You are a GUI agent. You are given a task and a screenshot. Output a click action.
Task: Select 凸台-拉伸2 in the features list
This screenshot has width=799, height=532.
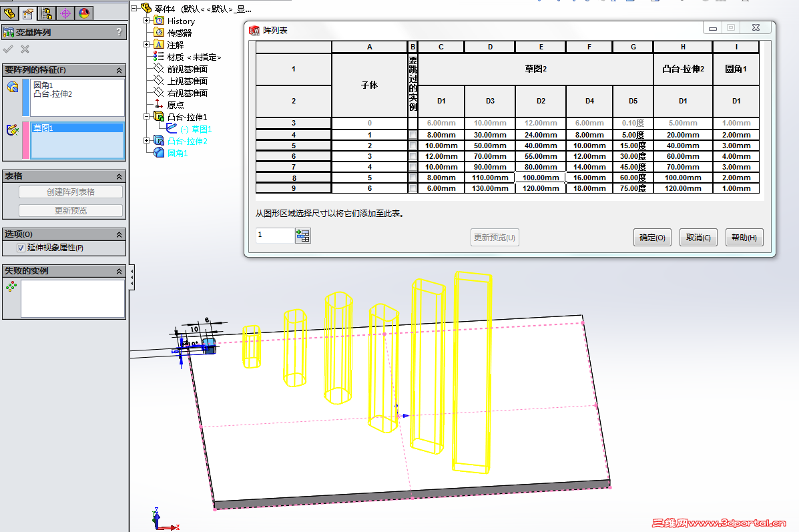(x=53, y=93)
